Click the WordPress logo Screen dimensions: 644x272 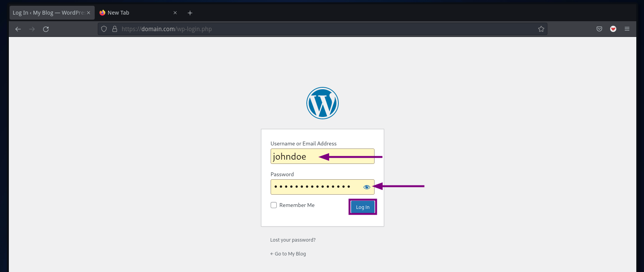323,103
